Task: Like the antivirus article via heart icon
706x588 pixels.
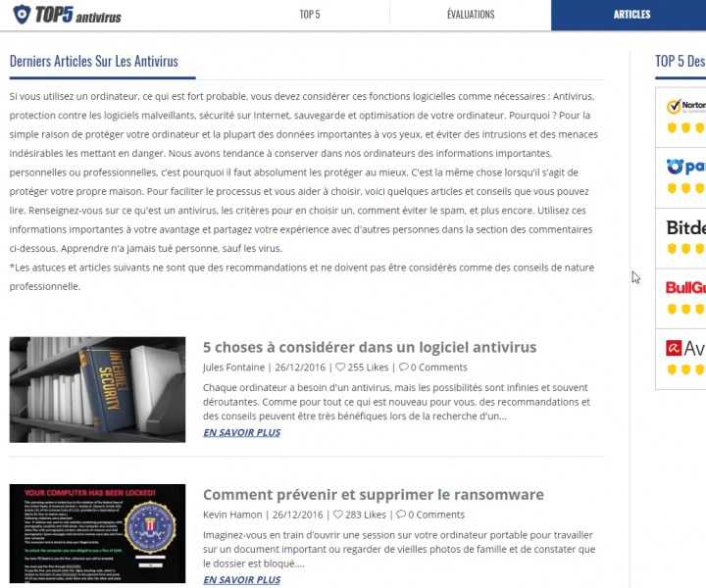Action: (x=340, y=368)
